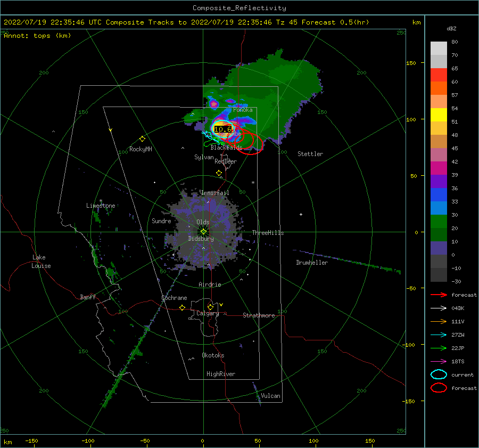Click the radar center diamond between Olds and Didsbury

pos(203,232)
